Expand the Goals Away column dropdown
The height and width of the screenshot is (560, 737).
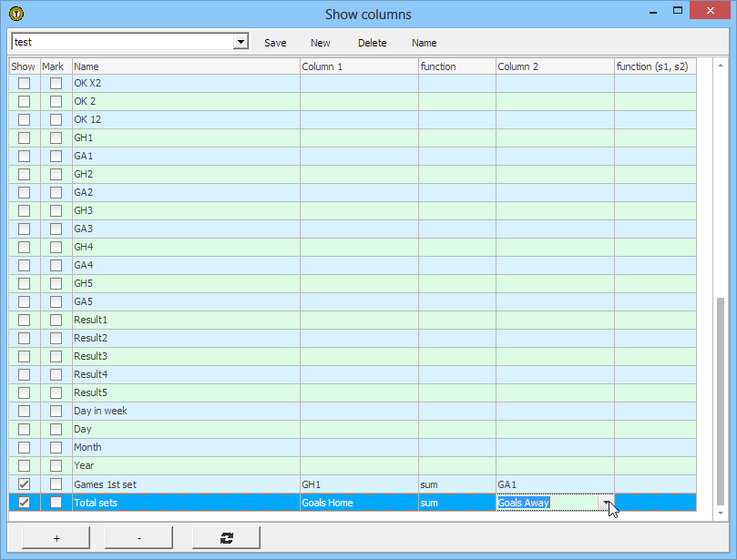tap(606, 503)
